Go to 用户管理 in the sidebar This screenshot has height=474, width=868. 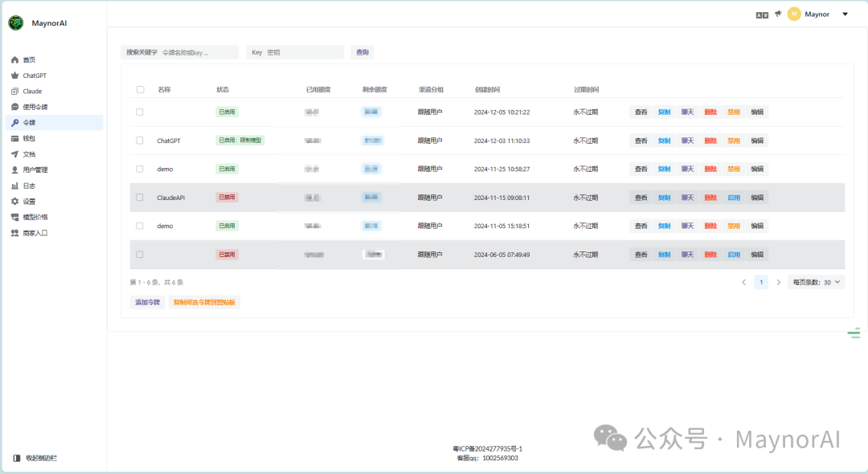click(35, 170)
